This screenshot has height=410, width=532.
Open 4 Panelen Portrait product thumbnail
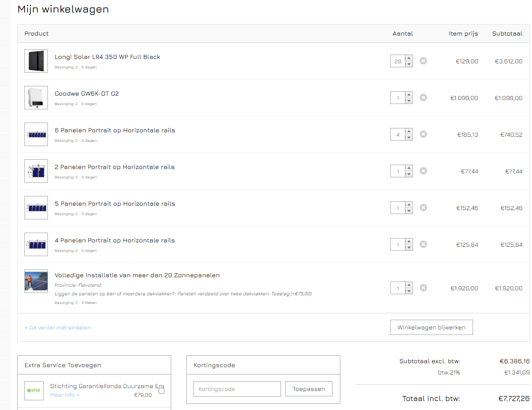(36, 245)
